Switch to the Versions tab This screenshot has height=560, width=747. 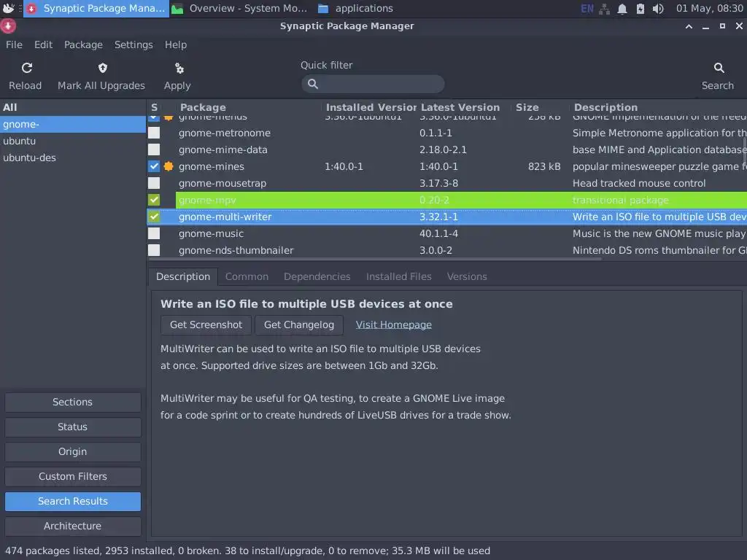click(467, 276)
